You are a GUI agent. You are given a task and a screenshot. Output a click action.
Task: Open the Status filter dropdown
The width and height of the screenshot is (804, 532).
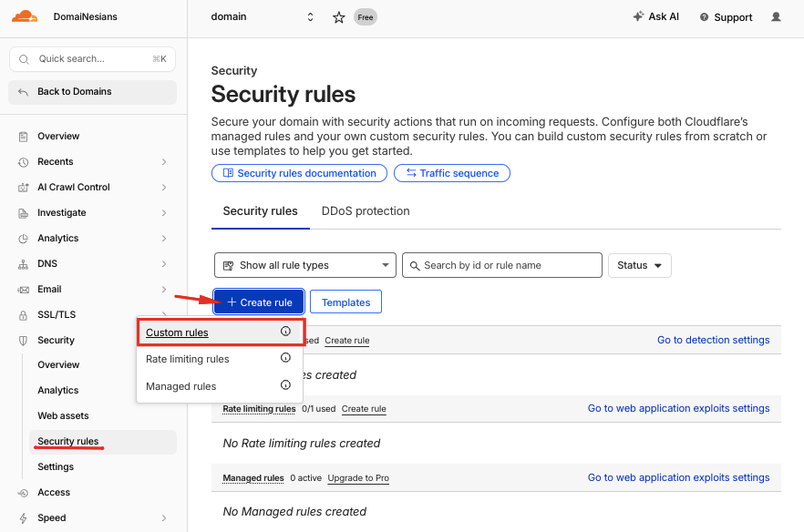(639, 265)
